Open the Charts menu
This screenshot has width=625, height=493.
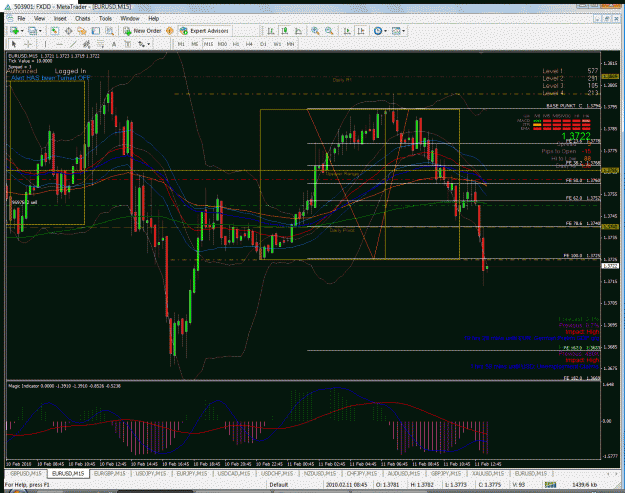(83, 18)
